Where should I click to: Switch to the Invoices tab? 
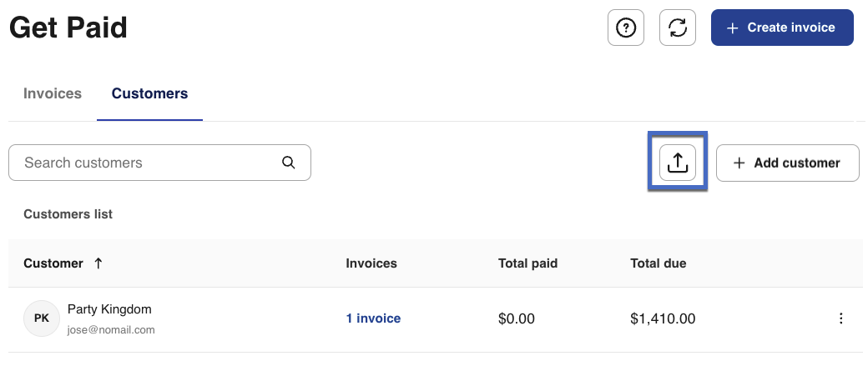coord(53,93)
